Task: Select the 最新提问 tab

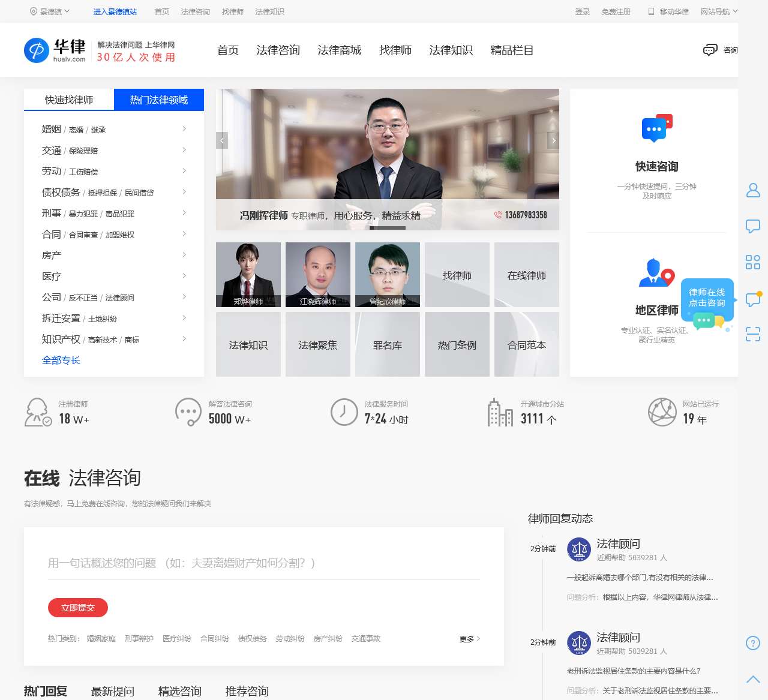Action: [x=113, y=692]
